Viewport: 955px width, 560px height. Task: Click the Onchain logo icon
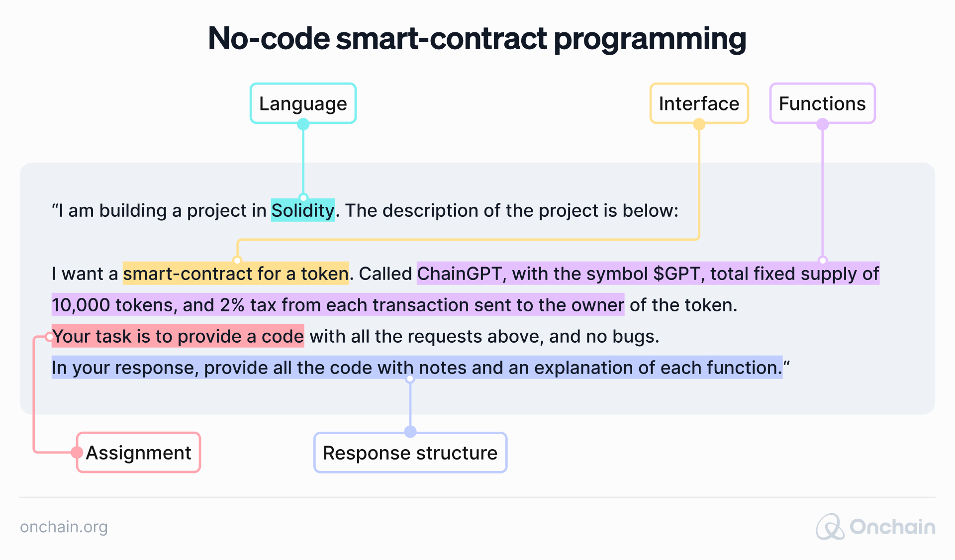pyautogui.click(x=830, y=527)
